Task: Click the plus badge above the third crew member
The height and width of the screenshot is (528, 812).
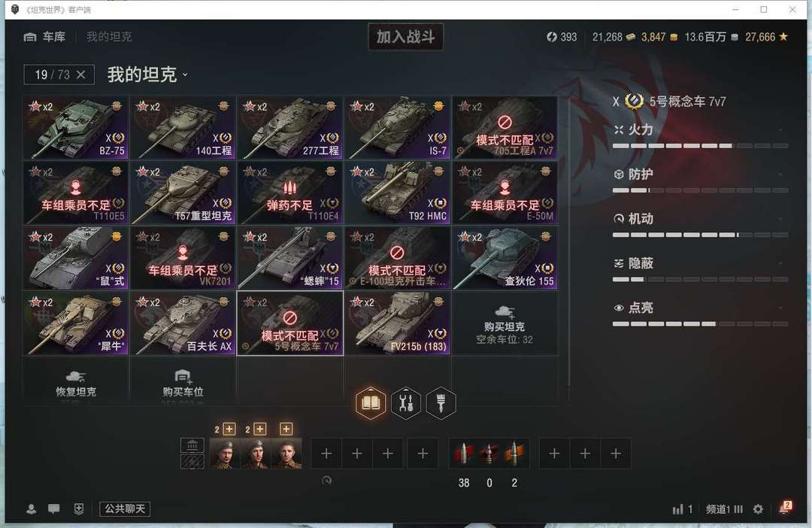Action: (x=286, y=429)
